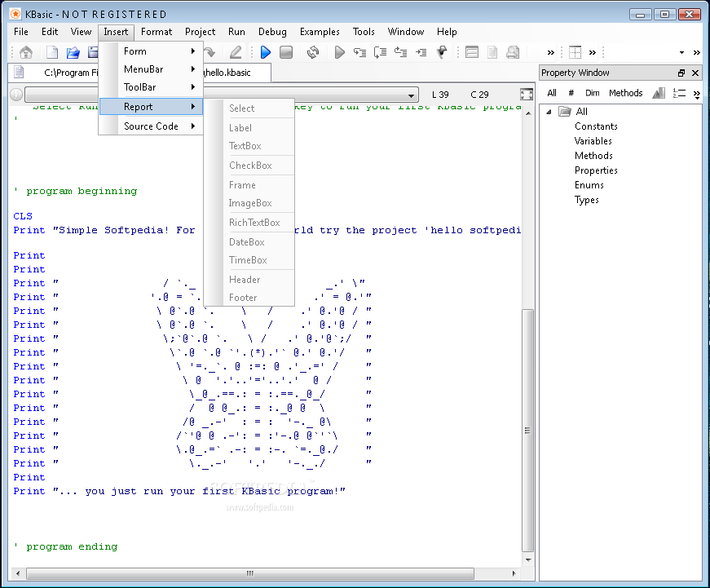Open the Debug menu
The height and width of the screenshot is (588, 710).
[272, 32]
